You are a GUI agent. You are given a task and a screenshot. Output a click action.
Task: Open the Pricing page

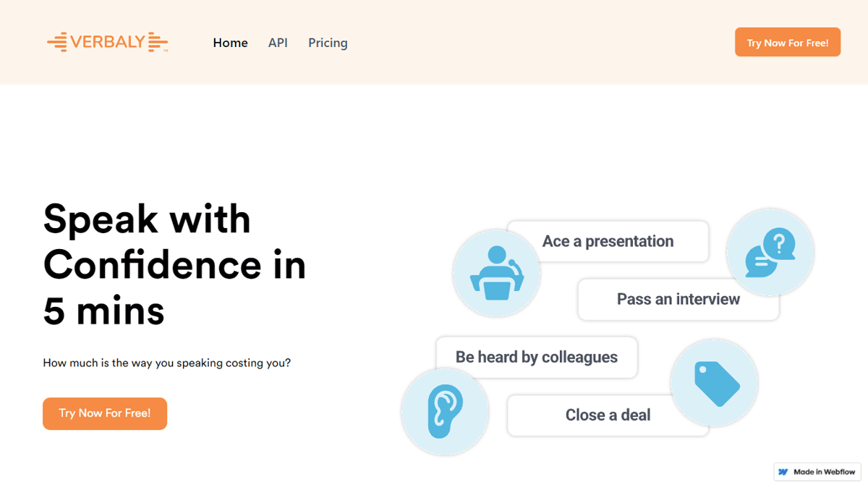[x=328, y=43]
